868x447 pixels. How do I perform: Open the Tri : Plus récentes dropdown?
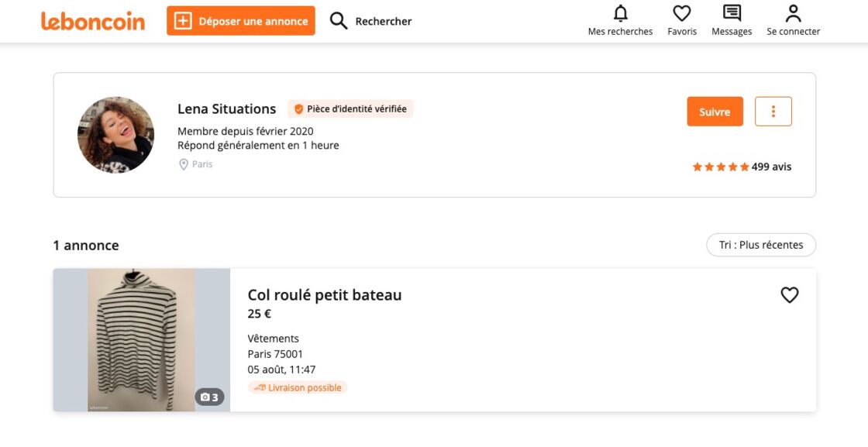tap(761, 245)
